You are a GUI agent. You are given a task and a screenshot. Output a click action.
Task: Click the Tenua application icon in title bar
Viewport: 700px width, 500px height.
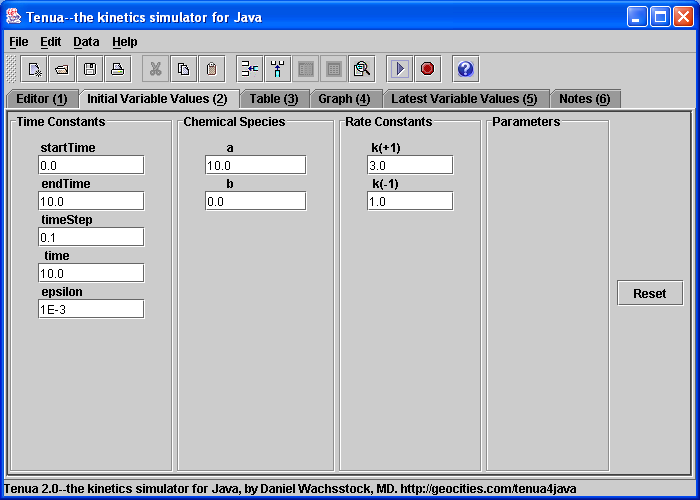13,17
